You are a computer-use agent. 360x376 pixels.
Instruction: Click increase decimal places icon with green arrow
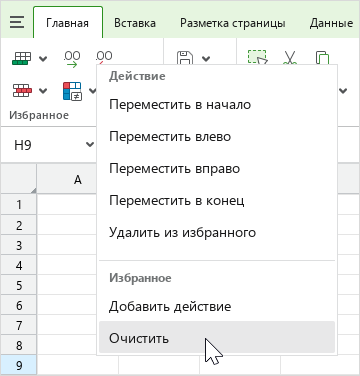coord(72,59)
